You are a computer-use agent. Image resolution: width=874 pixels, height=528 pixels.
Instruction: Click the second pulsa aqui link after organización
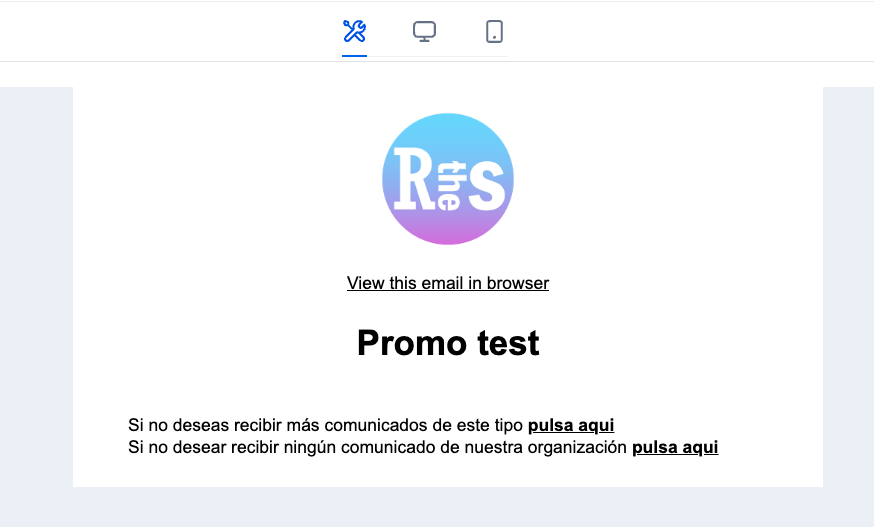(675, 448)
